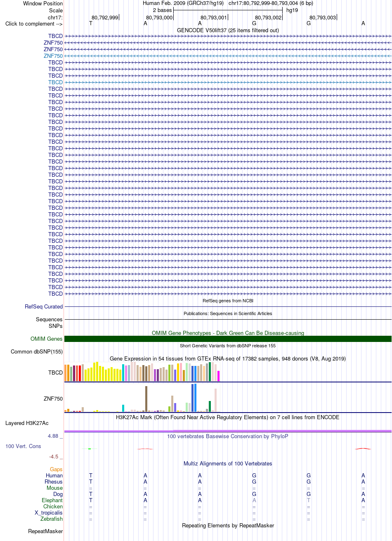Click the gray T in the Elephant row
Image resolution: width=392 pixels, height=541 pixels.
coord(309,501)
